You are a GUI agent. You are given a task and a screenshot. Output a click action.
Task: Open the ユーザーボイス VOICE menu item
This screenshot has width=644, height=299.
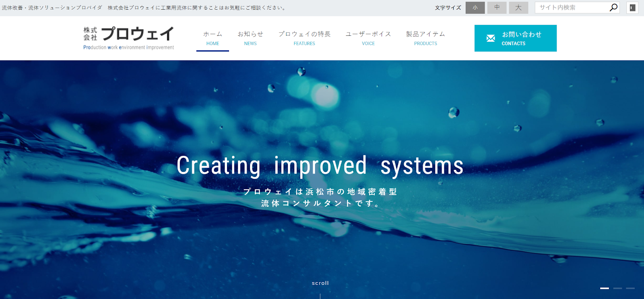(x=368, y=38)
